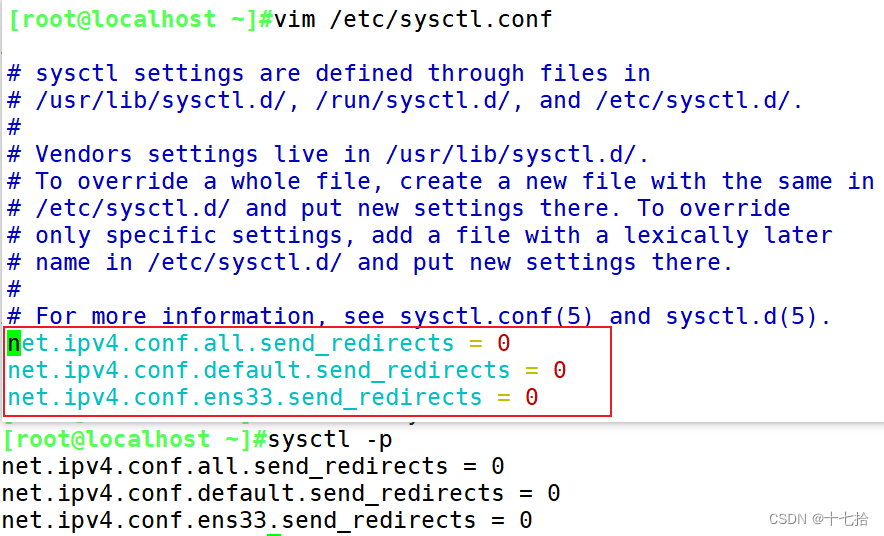
Task: Click the line '# only specific settings, add a file with a lexically later'
Action: (x=420, y=236)
